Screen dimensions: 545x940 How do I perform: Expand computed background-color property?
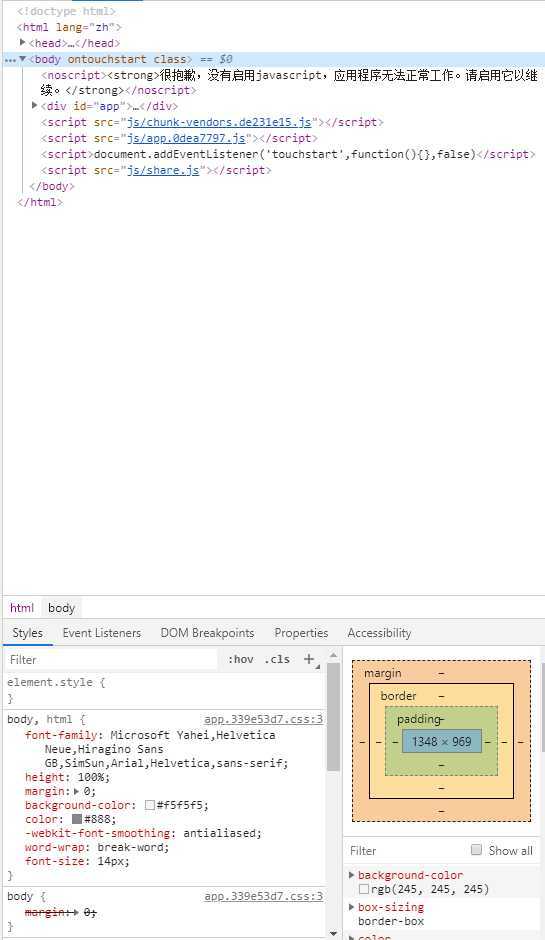point(352,875)
